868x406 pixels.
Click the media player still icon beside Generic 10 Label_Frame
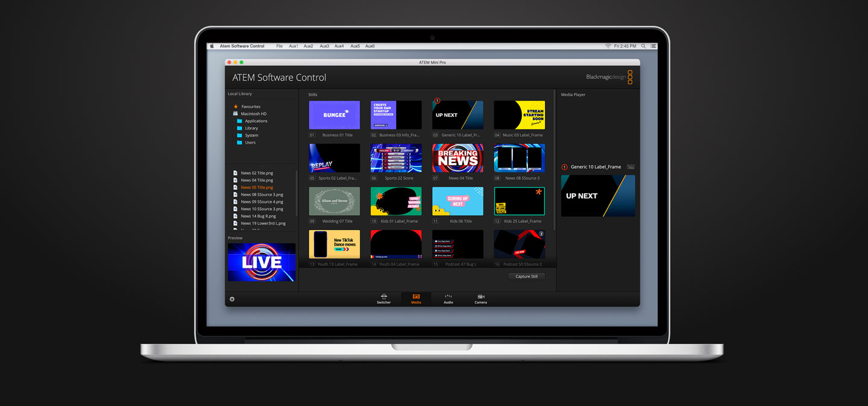[x=631, y=167]
